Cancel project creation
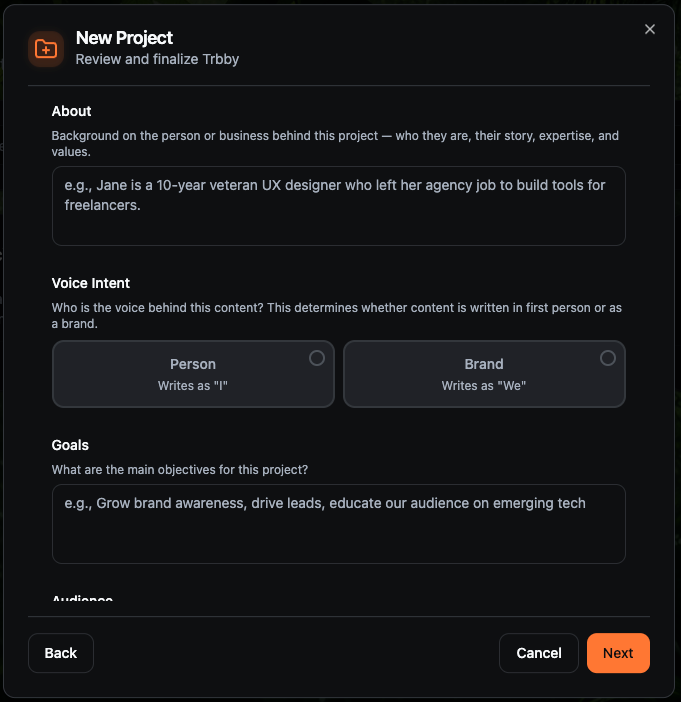The height and width of the screenshot is (702, 681). [539, 653]
